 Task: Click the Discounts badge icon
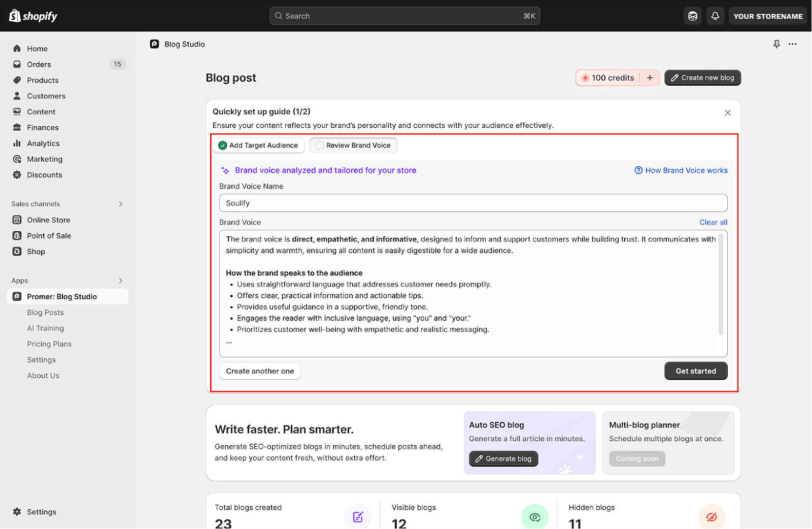(x=17, y=175)
